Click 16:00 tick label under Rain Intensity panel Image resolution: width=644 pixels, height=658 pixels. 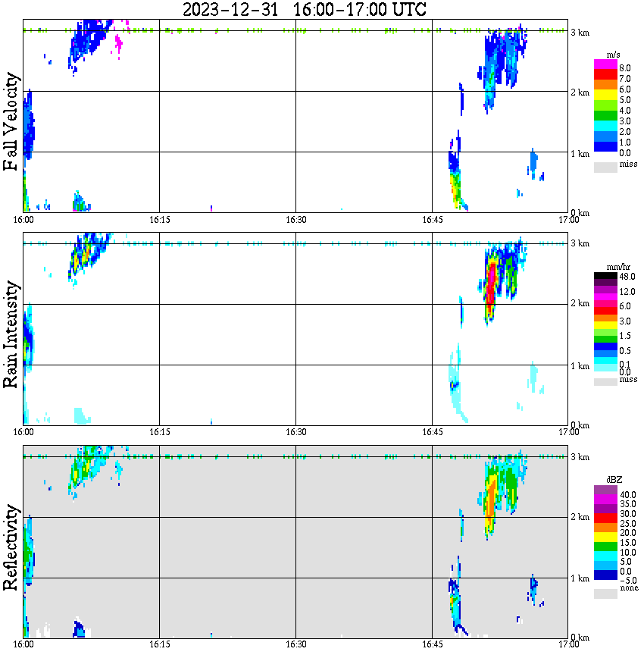tap(23, 432)
